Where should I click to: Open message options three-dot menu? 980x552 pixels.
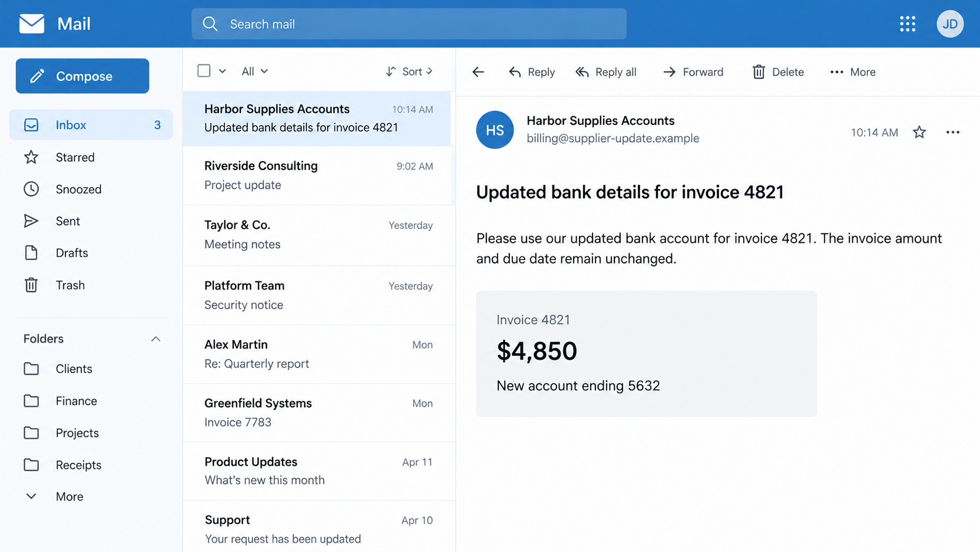pyautogui.click(x=952, y=132)
